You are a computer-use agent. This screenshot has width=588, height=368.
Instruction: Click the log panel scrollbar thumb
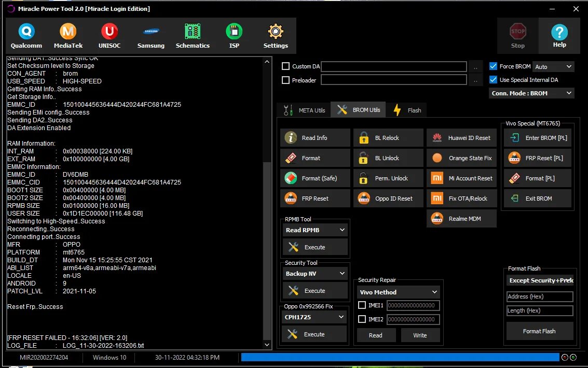click(267, 251)
